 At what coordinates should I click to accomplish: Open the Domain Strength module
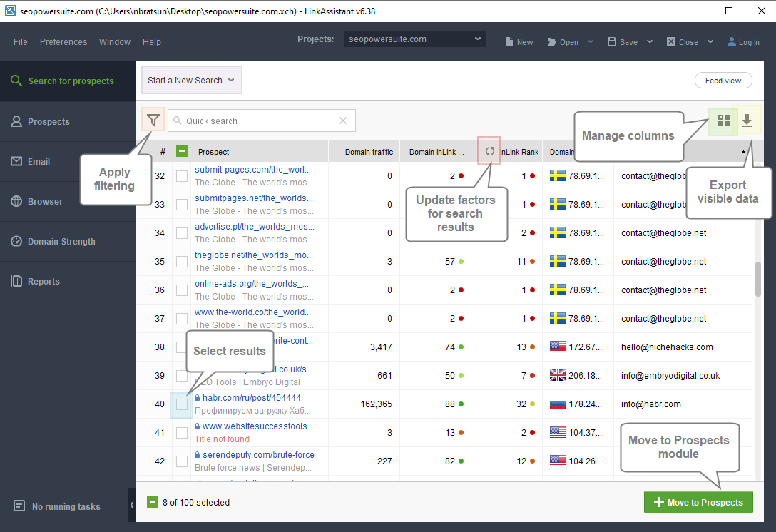[68, 242]
